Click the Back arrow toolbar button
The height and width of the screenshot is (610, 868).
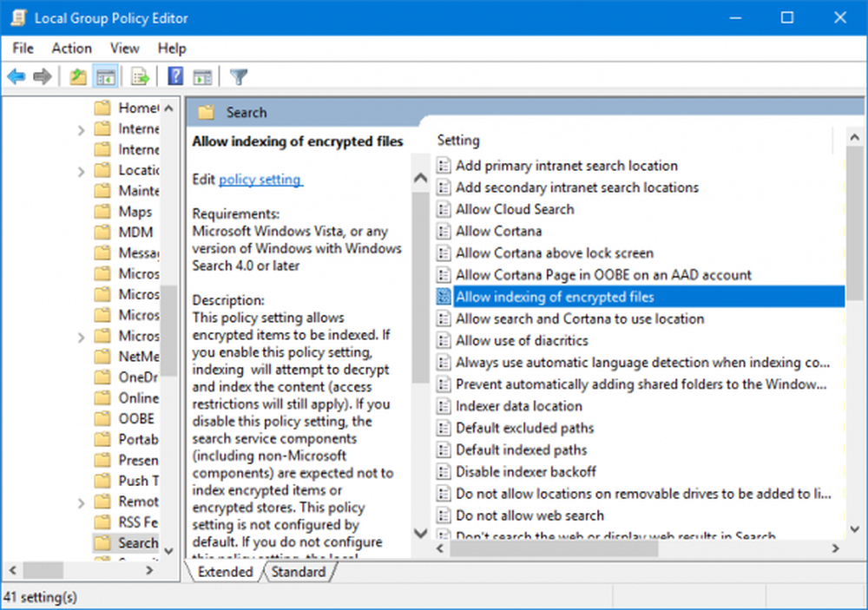point(16,77)
